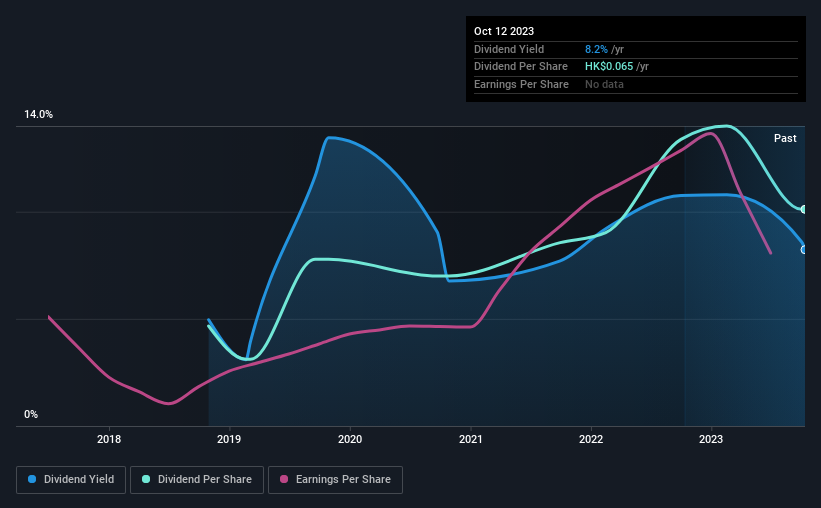821x508 pixels.
Task: Click the HK$0.065 dividend per share value
Action: tap(609, 67)
